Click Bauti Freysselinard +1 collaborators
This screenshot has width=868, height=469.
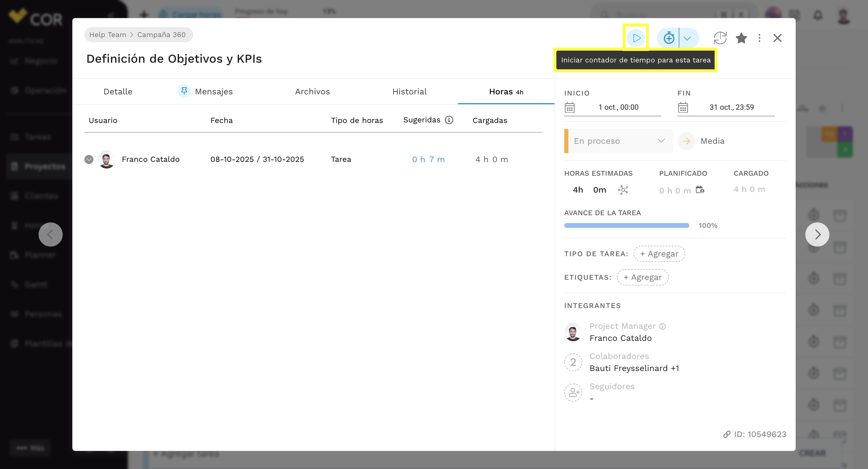pos(634,368)
